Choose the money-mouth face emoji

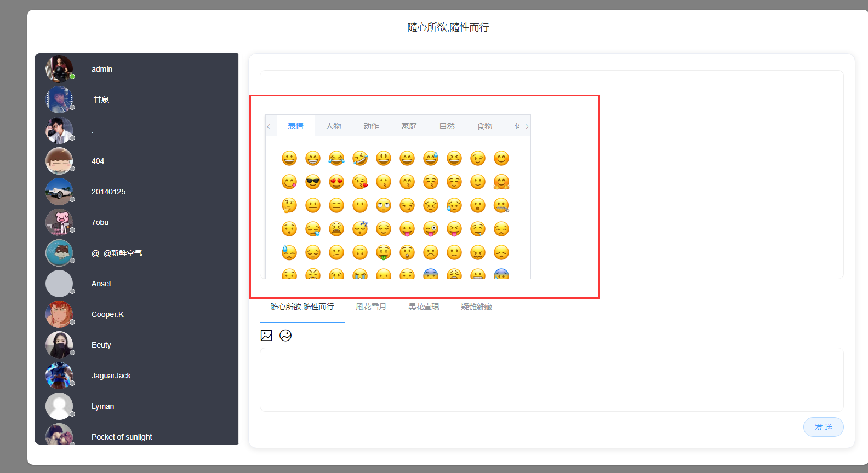point(384,252)
